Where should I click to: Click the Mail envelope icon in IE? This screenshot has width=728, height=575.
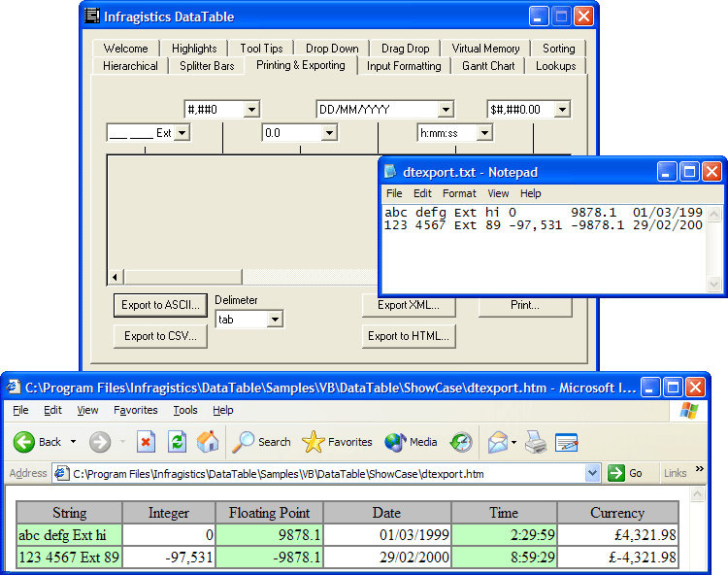[497, 442]
